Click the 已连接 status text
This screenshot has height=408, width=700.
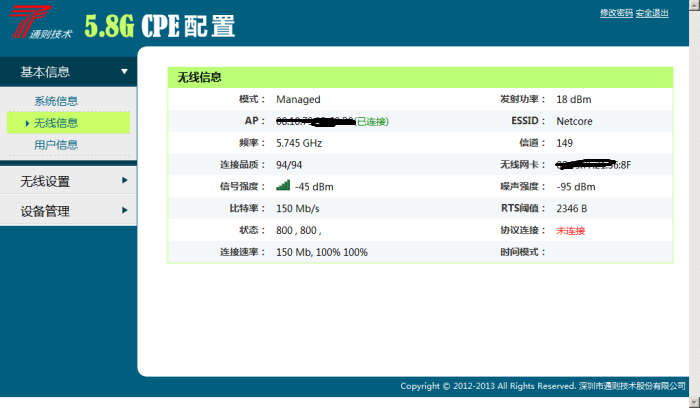point(372,121)
